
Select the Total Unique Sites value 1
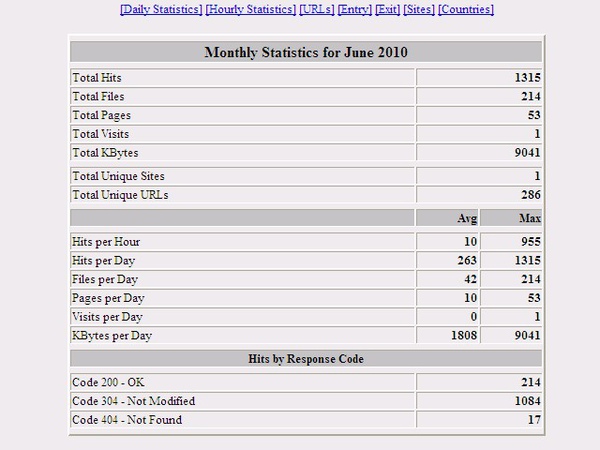[537, 176]
